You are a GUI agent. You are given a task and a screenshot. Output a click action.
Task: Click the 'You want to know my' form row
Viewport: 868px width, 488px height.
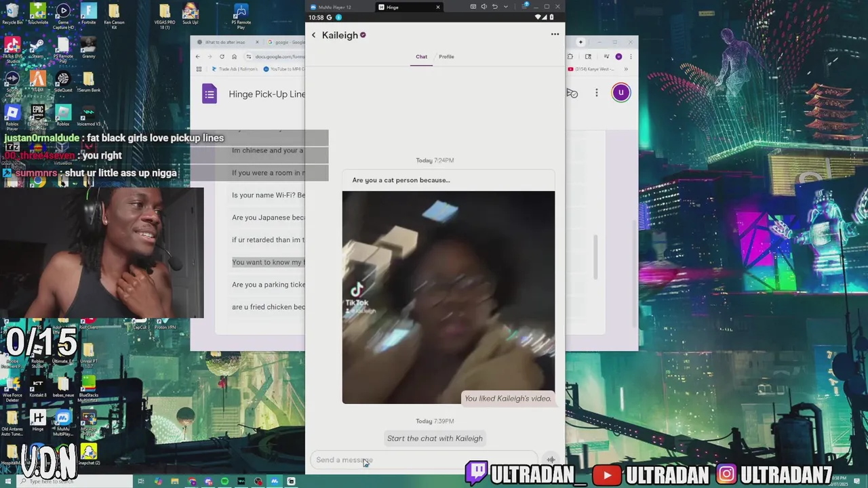(x=269, y=262)
